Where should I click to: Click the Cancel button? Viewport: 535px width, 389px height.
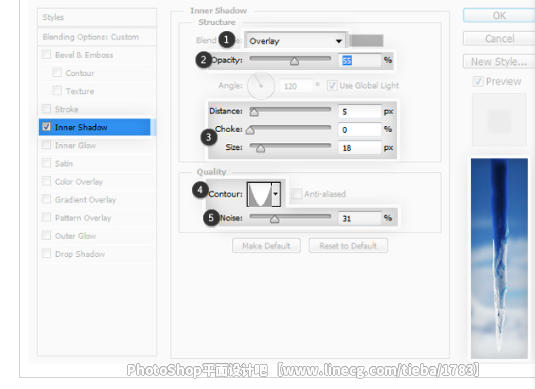pyautogui.click(x=499, y=39)
